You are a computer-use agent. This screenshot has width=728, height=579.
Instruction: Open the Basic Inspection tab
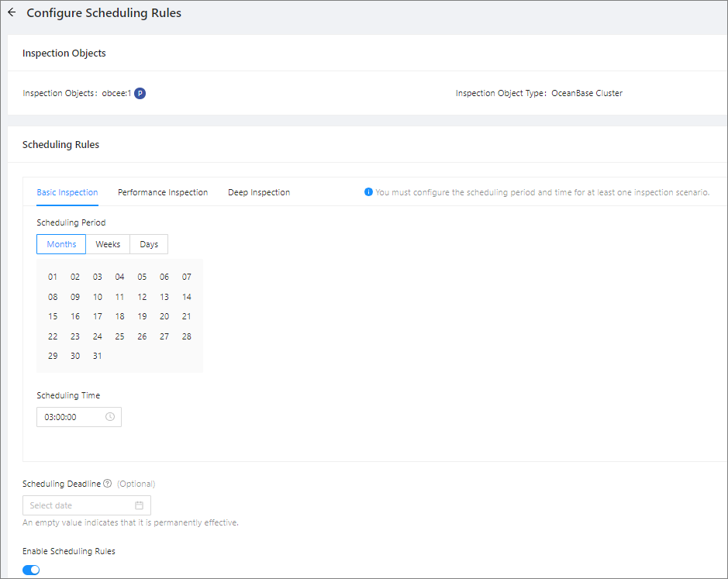coord(67,192)
